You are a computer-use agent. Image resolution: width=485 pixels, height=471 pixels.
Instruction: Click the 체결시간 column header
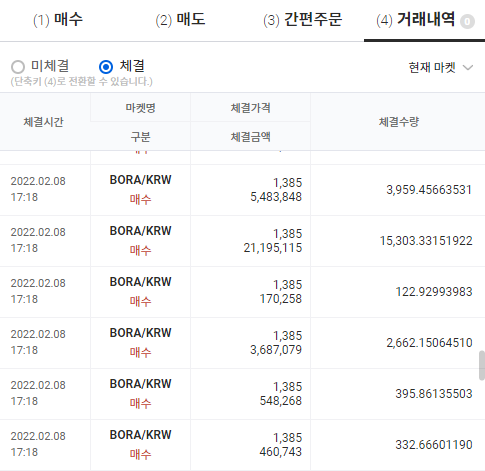(43, 122)
